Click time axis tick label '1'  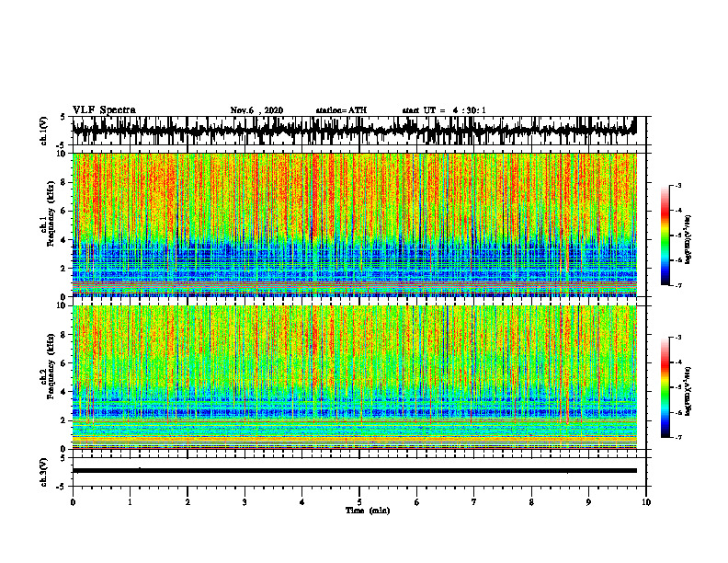(x=130, y=502)
